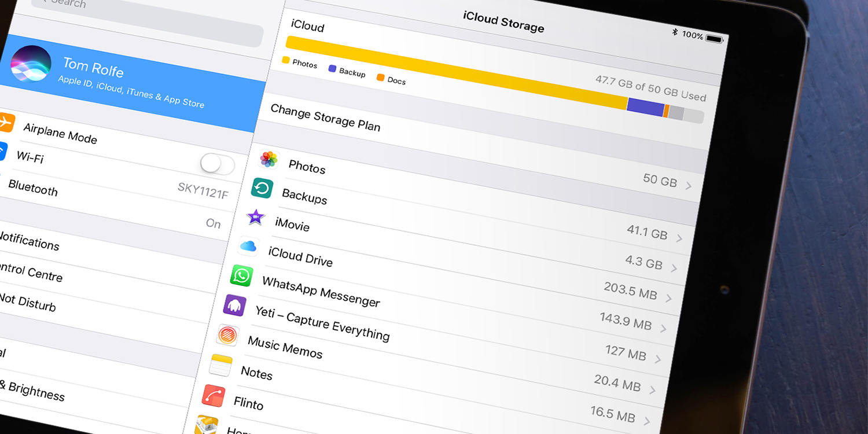Click the '100%' battery percentage

pyautogui.click(x=692, y=35)
